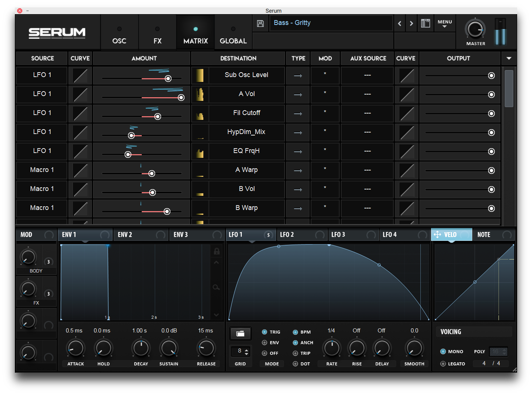Toggle the ANCH option
This screenshot has width=532, height=395.
[x=295, y=343]
